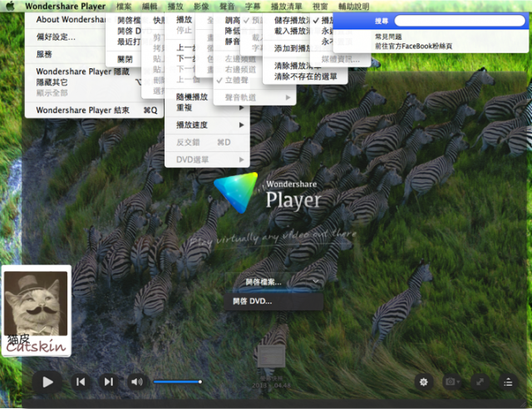Screen dimensions: 532x409
Task: Select 左邊頻道 audio channel
Action: pyautogui.click(x=240, y=59)
